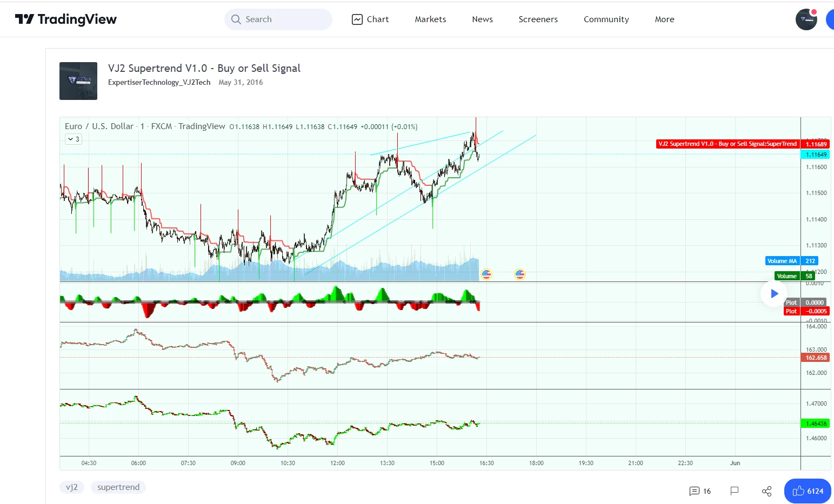Click the user avatar in the top right
834x504 pixels.
806,19
